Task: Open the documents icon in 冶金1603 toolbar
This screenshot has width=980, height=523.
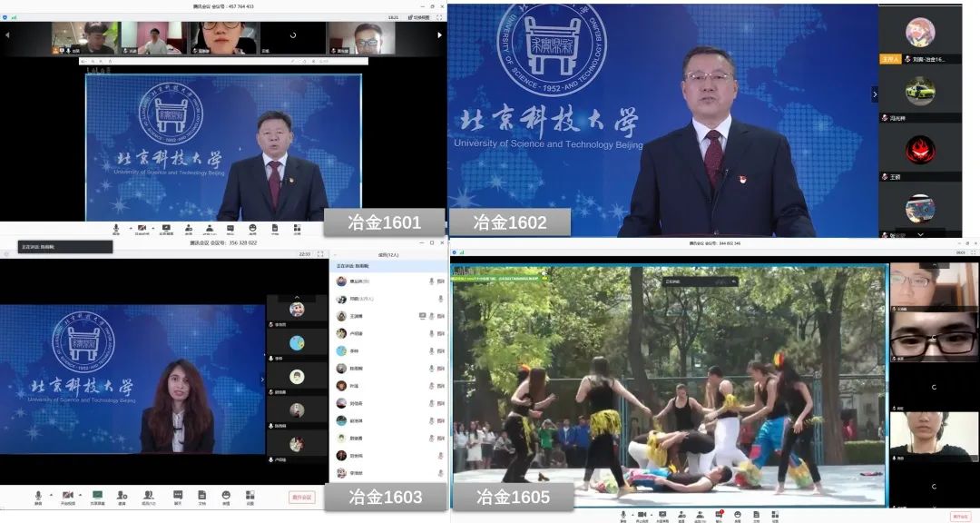Action: coord(202,496)
